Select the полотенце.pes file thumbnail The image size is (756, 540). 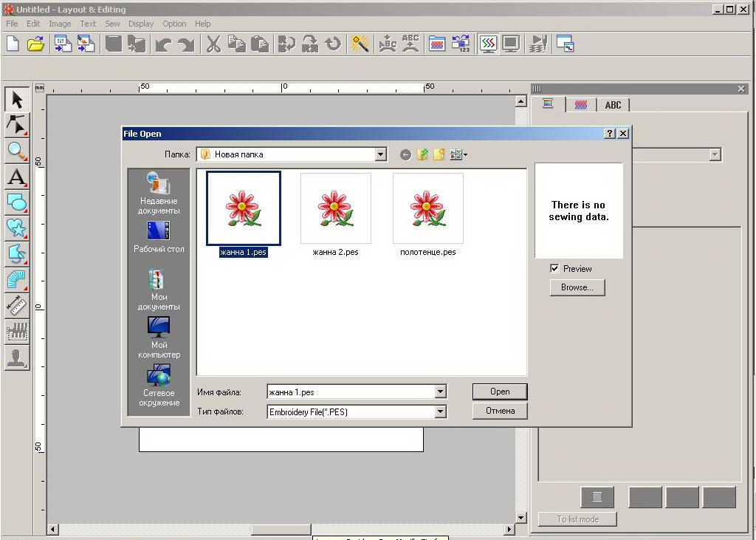coord(428,208)
